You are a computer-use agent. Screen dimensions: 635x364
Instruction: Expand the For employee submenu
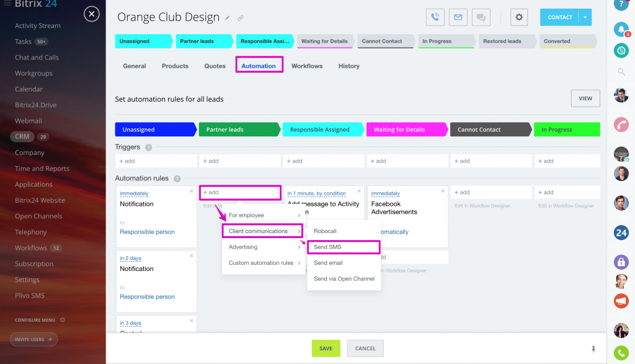click(264, 215)
